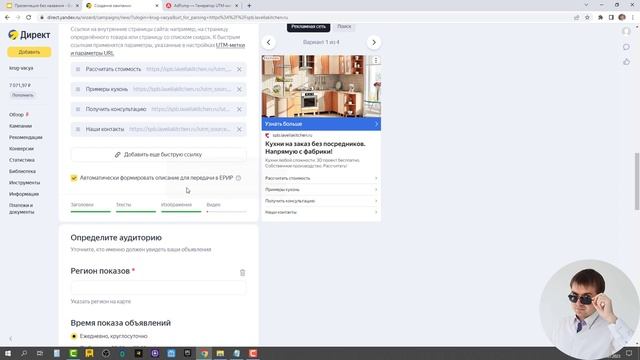Viewport: 640px width, 360px height.
Task: Open browser extensions puzzle icon
Action: pyautogui.click(x=600, y=18)
